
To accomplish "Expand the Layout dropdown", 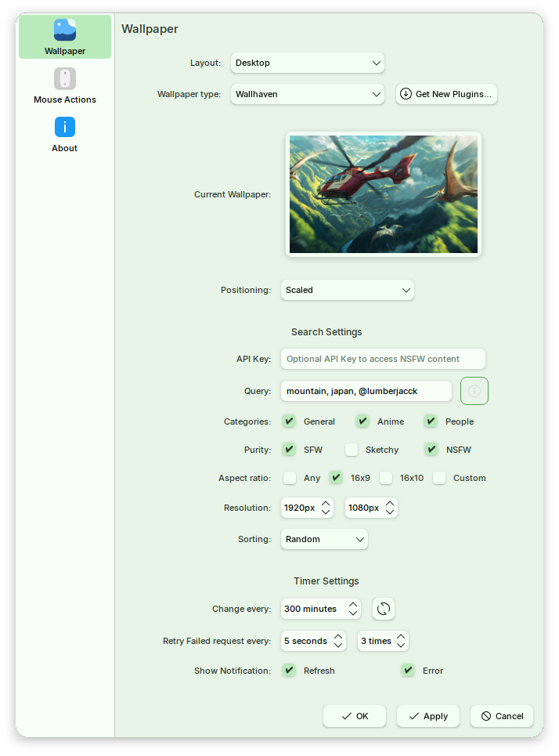I will [x=308, y=63].
